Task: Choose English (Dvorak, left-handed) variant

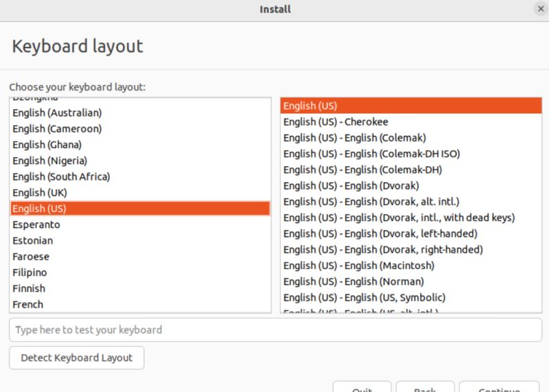Action: [x=411, y=233]
